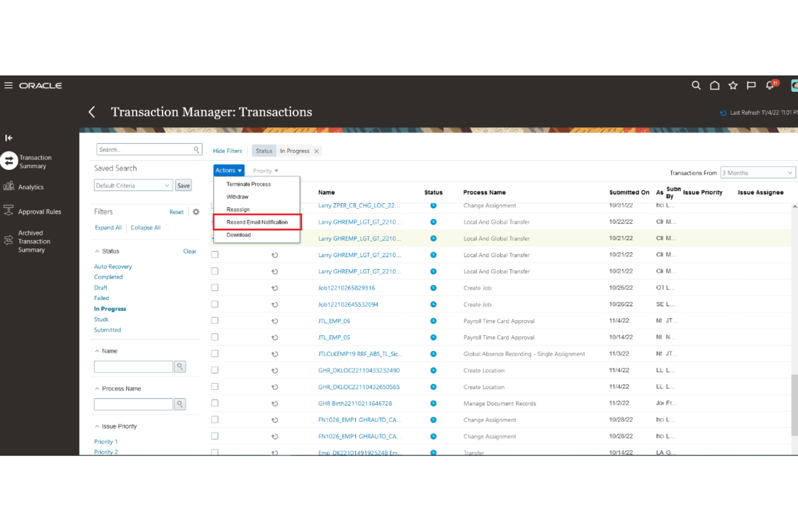Screen dimensions: 798x532
Task: Click the flag watchlist icon
Action: tap(751, 85)
